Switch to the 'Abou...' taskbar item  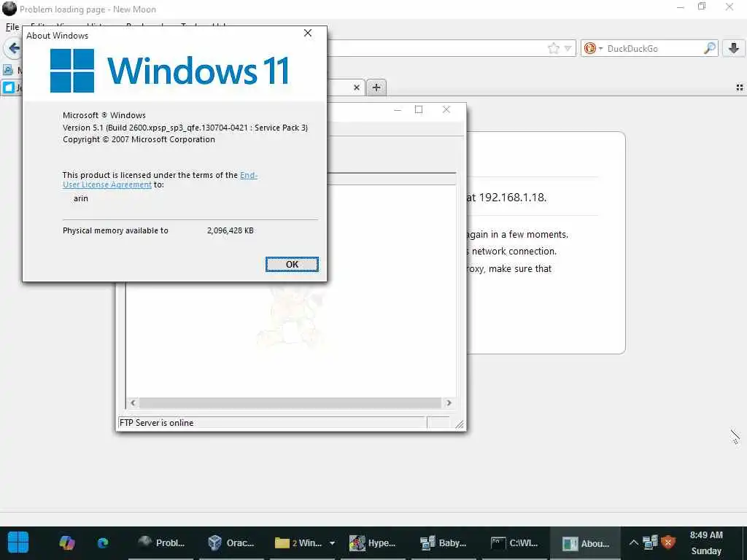[x=586, y=542]
